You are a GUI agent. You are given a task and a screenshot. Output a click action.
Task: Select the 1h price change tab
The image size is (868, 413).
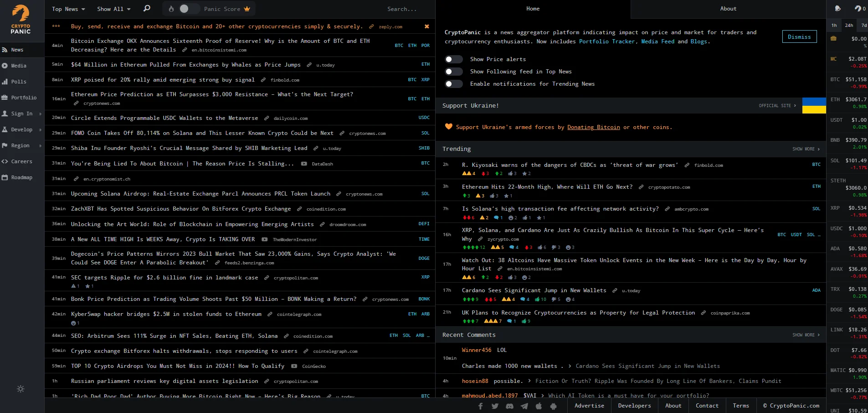834,25
